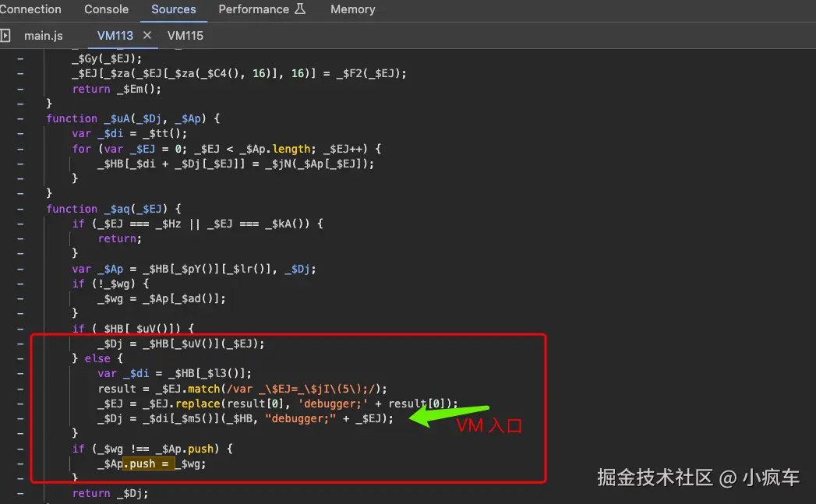Click the highlighted '.push =' text
The height and width of the screenshot is (504, 816).
(148, 463)
